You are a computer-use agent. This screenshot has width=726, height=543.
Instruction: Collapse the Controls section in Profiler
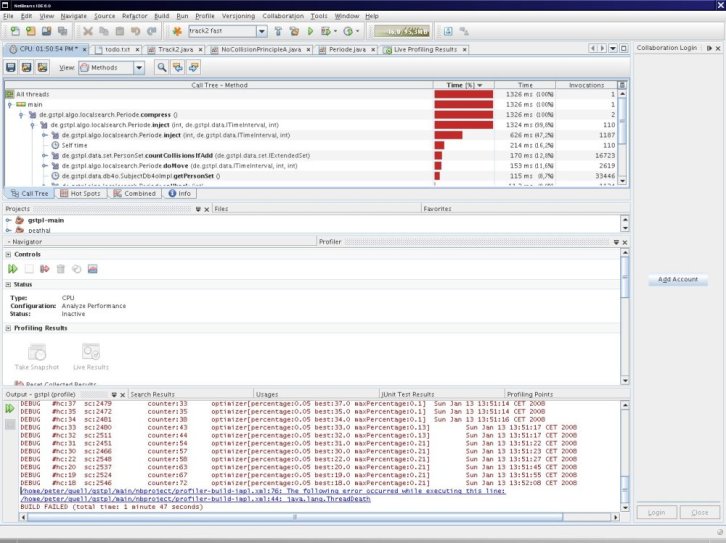[9, 254]
